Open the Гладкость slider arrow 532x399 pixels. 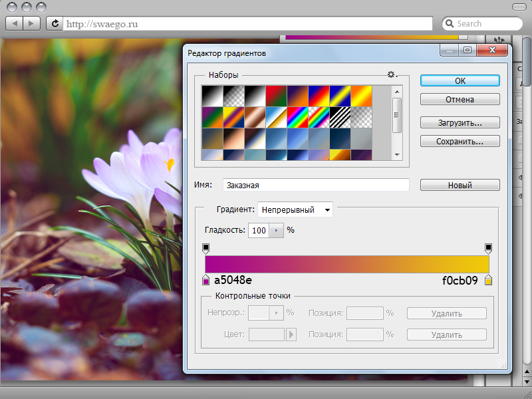[277, 230]
